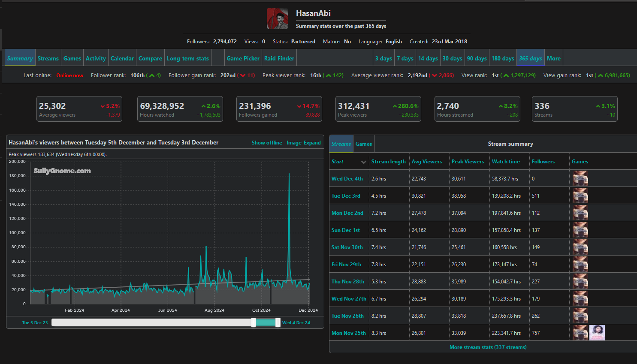Open the Compare tab
The width and height of the screenshot is (637, 364).
(150, 58)
